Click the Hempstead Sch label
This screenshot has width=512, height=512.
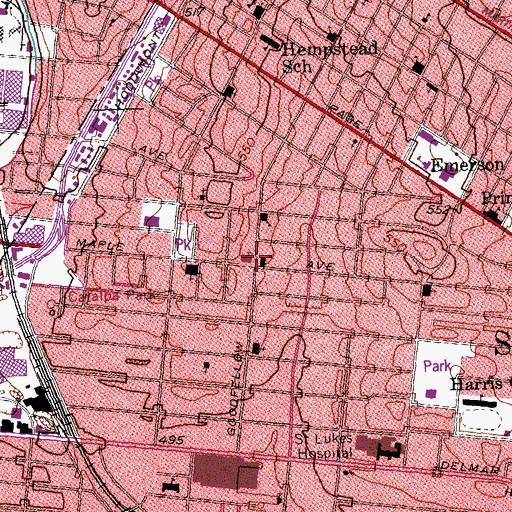[x=330, y=57]
